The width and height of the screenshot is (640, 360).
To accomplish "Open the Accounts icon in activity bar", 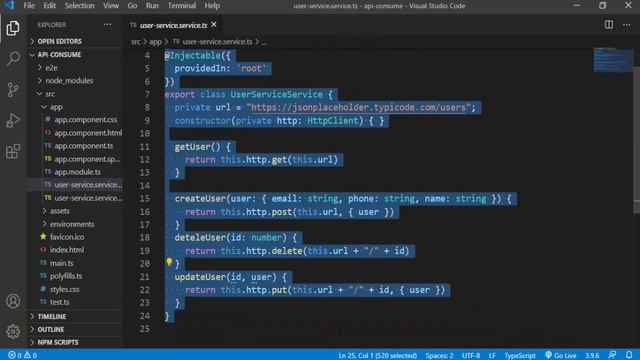I will (13, 301).
